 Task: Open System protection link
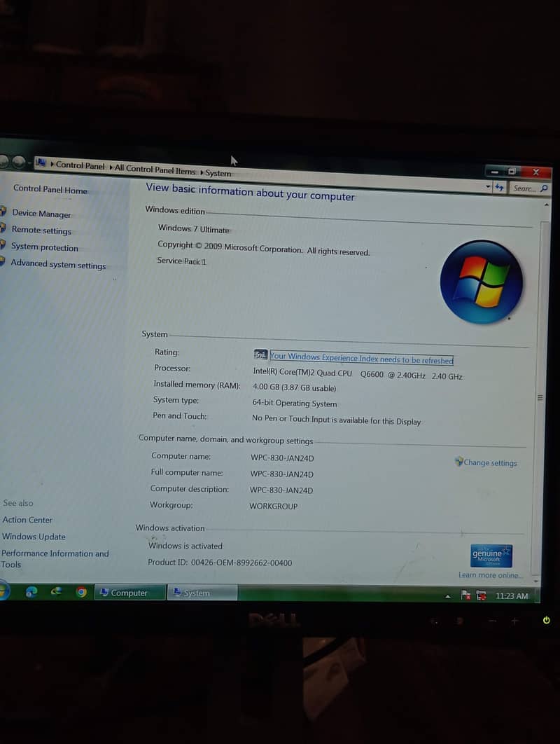pos(45,247)
